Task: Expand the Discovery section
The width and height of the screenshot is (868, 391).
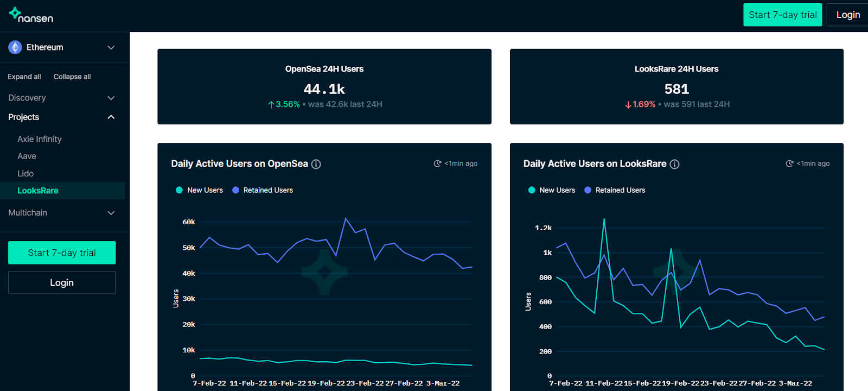Action: [111, 98]
